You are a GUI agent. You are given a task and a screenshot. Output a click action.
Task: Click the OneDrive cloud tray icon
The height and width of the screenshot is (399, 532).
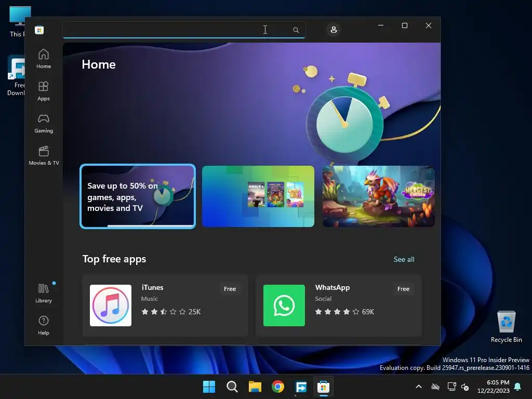coord(435,387)
